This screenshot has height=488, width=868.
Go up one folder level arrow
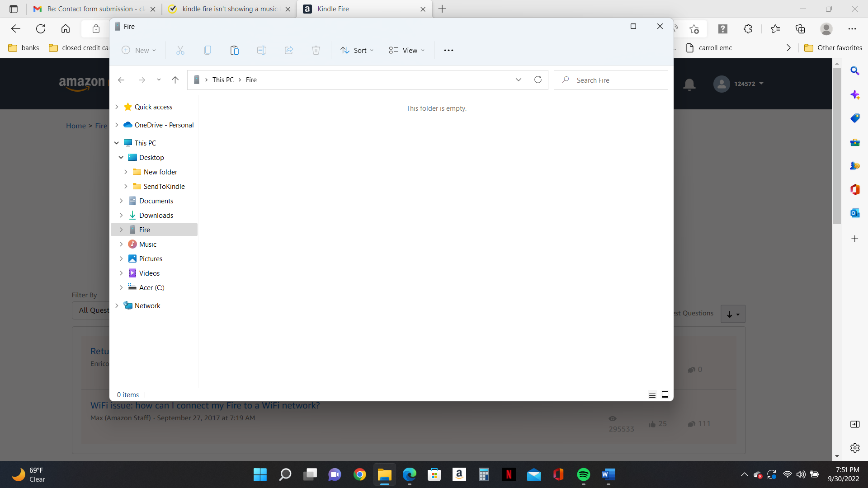click(175, 80)
